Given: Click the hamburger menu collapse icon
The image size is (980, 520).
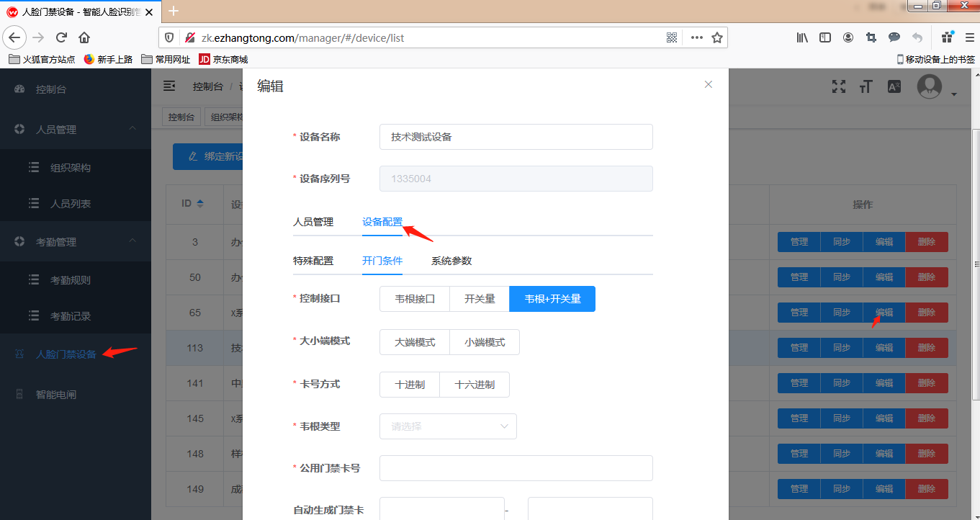Looking at the screenshot, I should tap(169, 86).
